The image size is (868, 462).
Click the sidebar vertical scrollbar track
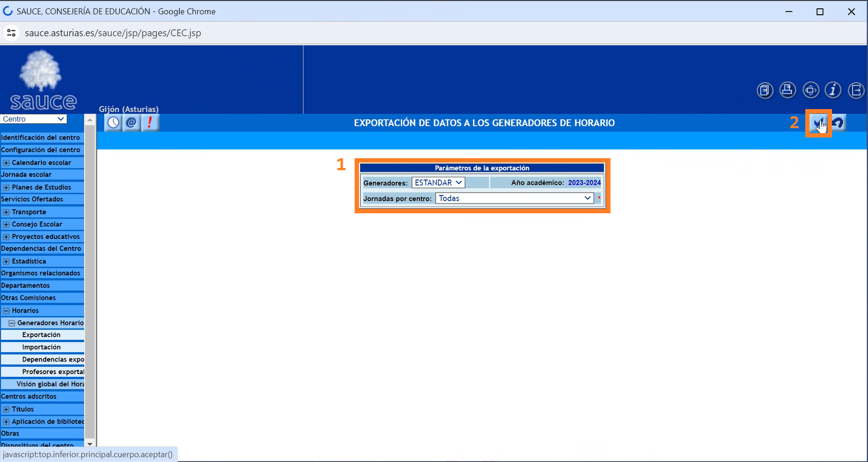tap(91, 281)
